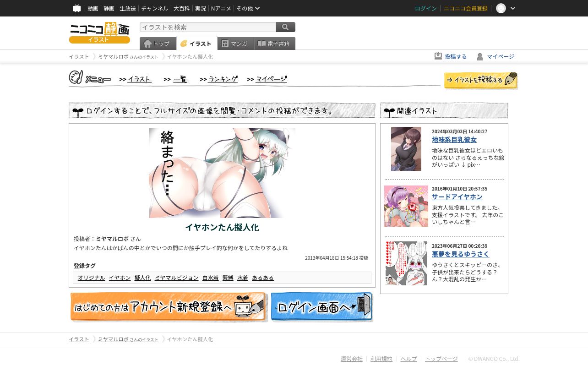Click the イヤホン tag
Image resolution: width=588 pixels, height=371 pixels.
click(120, 278)
